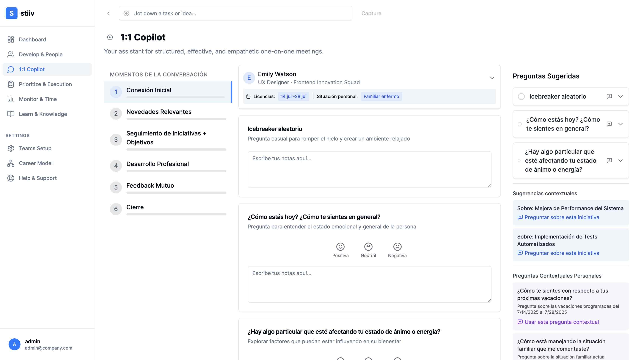Collapse sidebar with top chevron-left icon
Viewport: 644px width, 360px height.
[x=109, y=13]
